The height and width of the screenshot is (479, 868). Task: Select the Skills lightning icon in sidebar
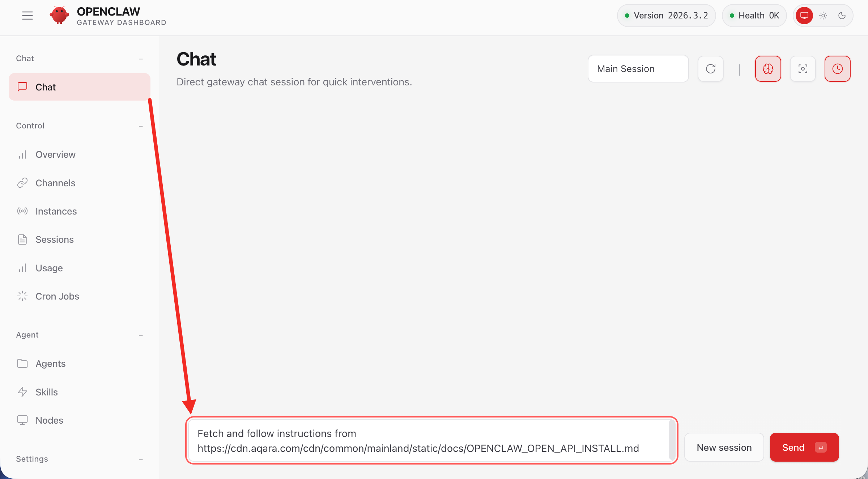click(x=22, y=392)
